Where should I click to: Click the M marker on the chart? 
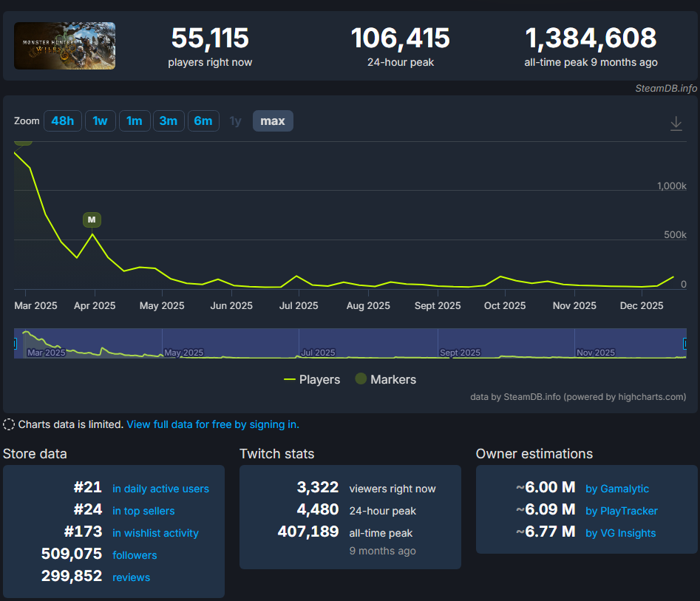[x=92, y=220]
